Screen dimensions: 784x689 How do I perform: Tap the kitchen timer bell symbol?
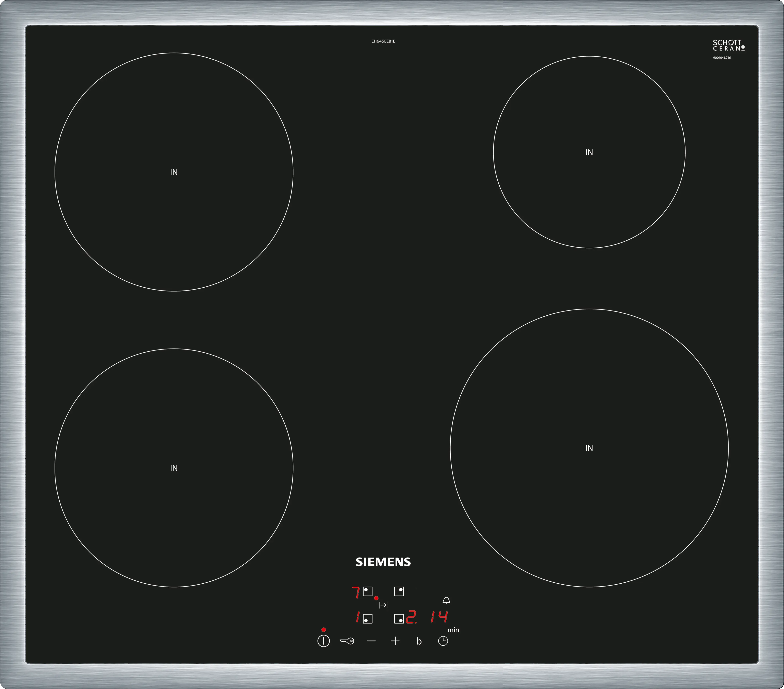coord(446,600)
